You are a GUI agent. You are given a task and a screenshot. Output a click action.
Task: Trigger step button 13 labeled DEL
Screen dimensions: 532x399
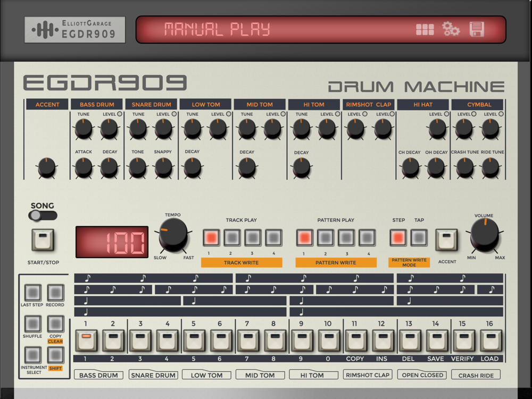(410, 340)
